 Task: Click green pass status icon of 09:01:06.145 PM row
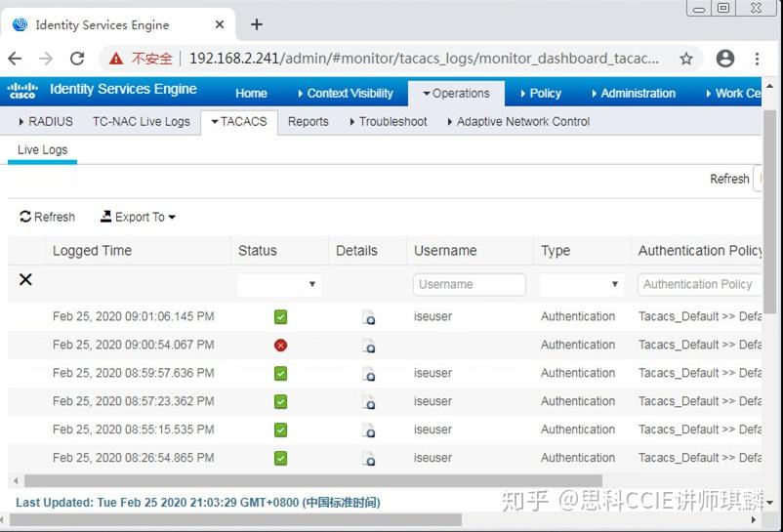[280, 317]
